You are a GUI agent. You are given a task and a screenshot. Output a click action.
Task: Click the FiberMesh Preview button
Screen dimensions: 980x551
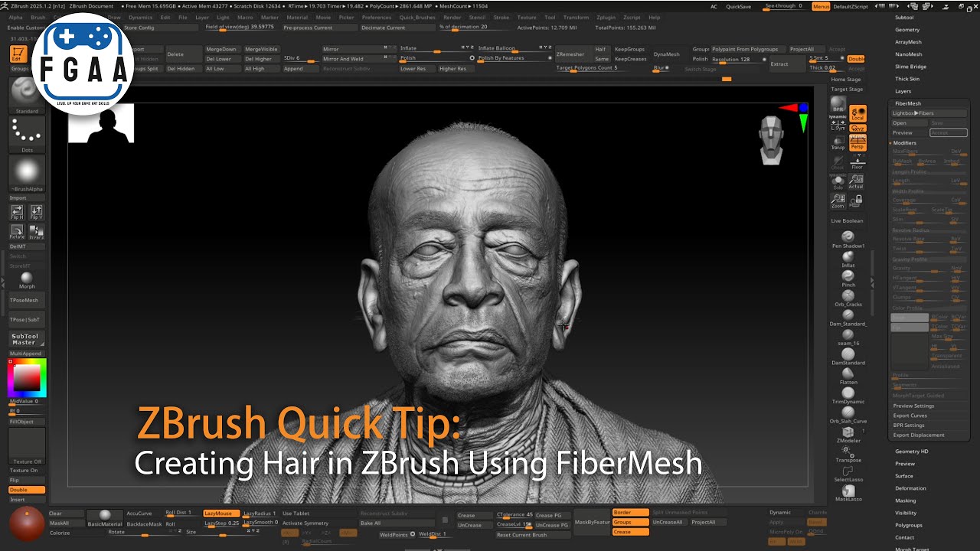click(x=909, y=132)
